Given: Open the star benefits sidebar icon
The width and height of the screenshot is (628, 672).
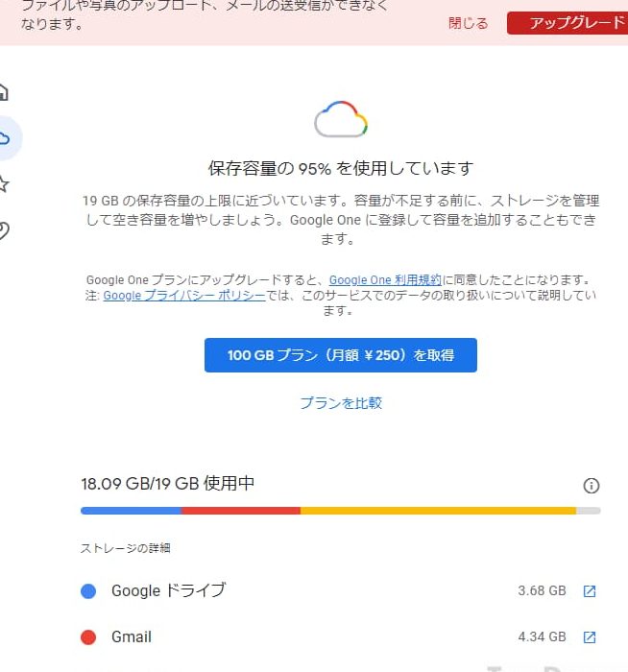Looking at the screenshot, I should 4,184.
